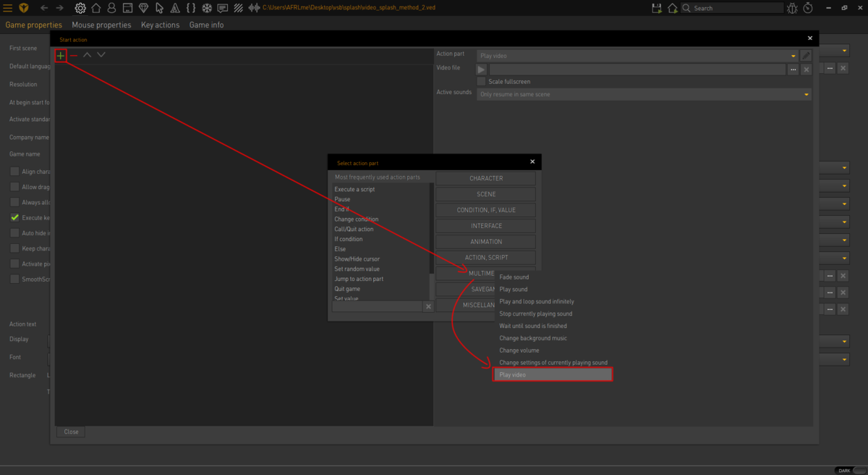Click the Close button in Start action

[x=71, y=432]
